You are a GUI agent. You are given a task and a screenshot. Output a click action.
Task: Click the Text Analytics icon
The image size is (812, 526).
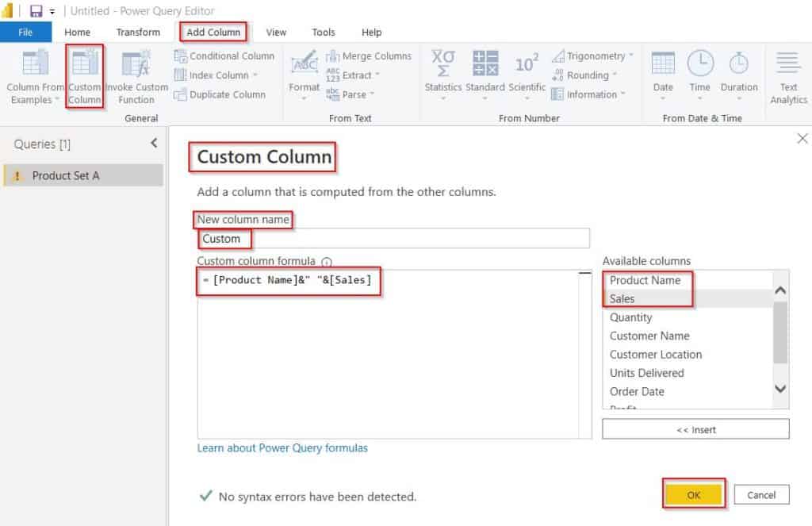coord(788,63)
